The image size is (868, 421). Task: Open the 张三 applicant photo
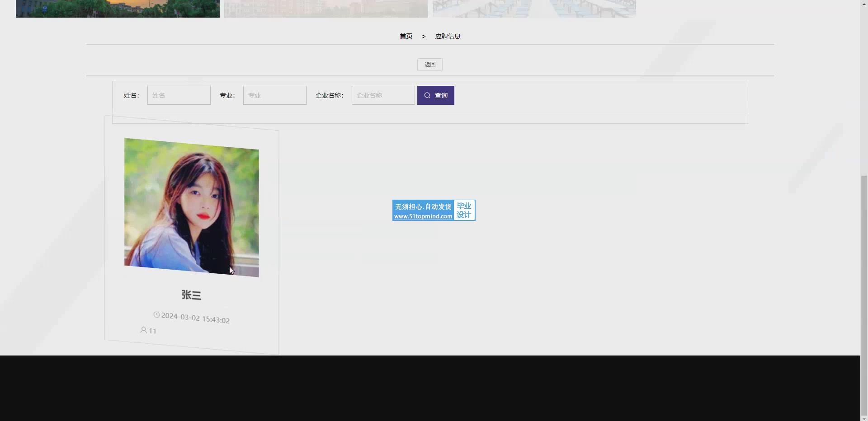192,207
